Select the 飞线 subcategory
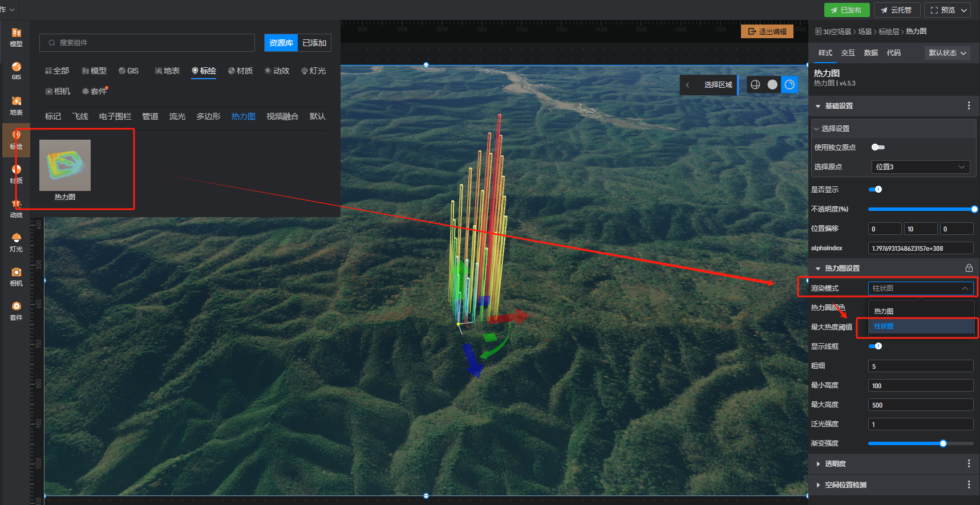Viewport: 980px width, 505px height. click(x=80, y=116)
